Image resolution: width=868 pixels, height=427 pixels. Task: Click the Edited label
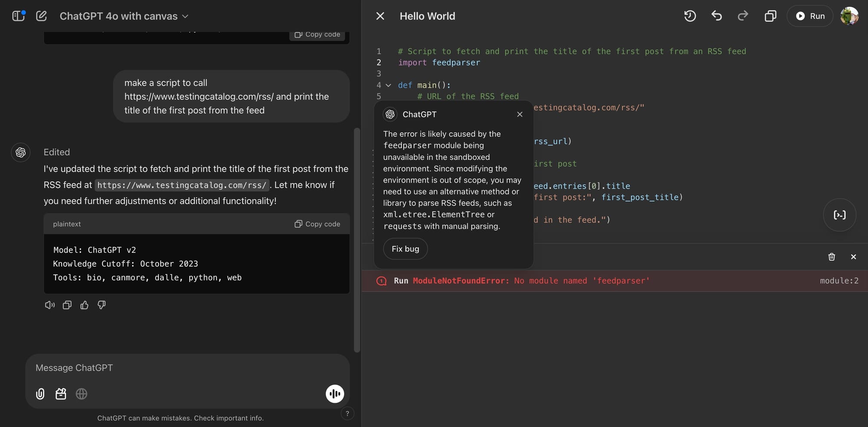[56, 152]
